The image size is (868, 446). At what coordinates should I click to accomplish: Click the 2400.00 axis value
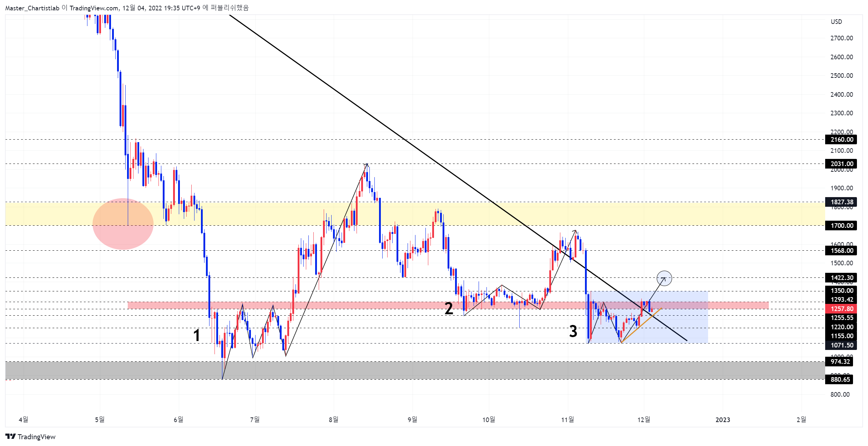842,95
